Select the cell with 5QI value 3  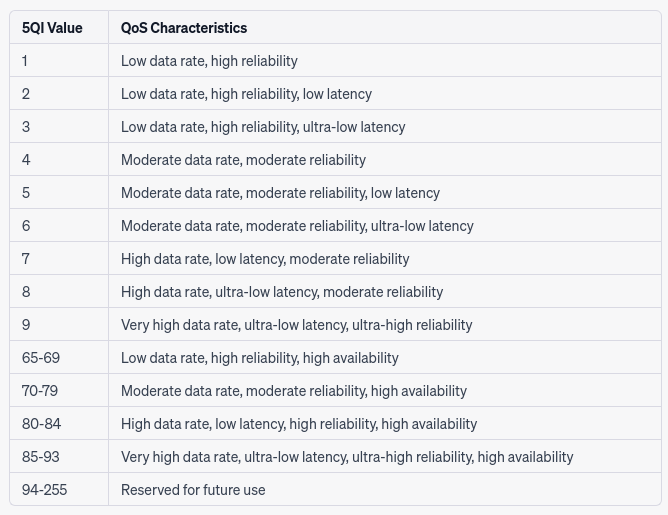[x=26, y=127]
